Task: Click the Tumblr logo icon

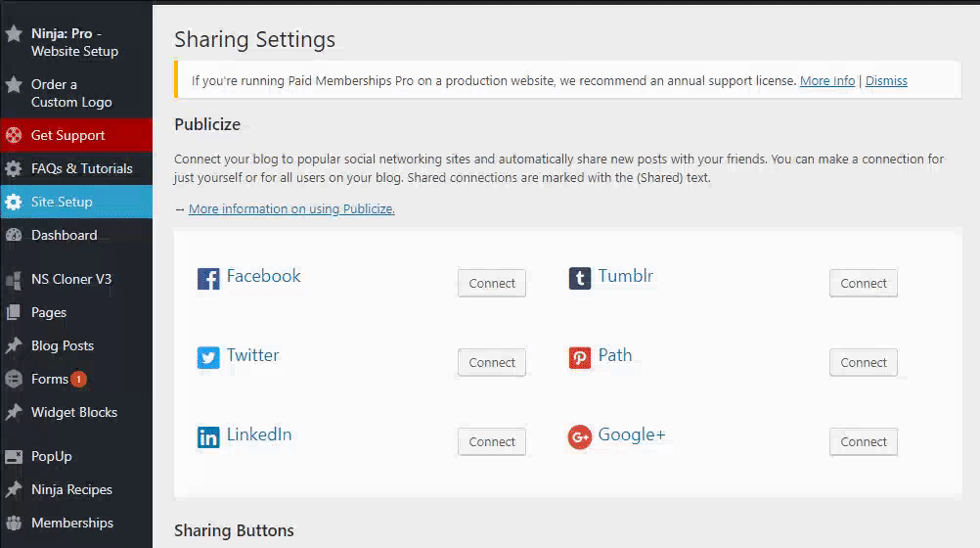Action: [x=579, y=278]
